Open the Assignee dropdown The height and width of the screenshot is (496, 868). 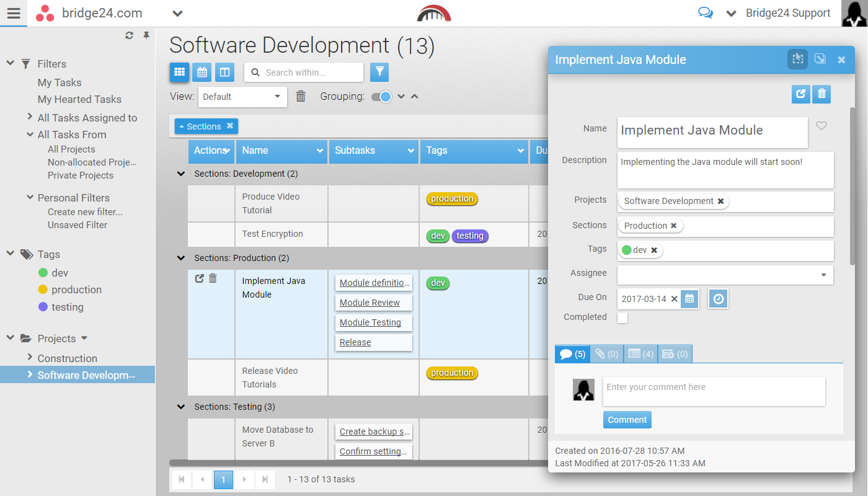(x=725, y=275)
